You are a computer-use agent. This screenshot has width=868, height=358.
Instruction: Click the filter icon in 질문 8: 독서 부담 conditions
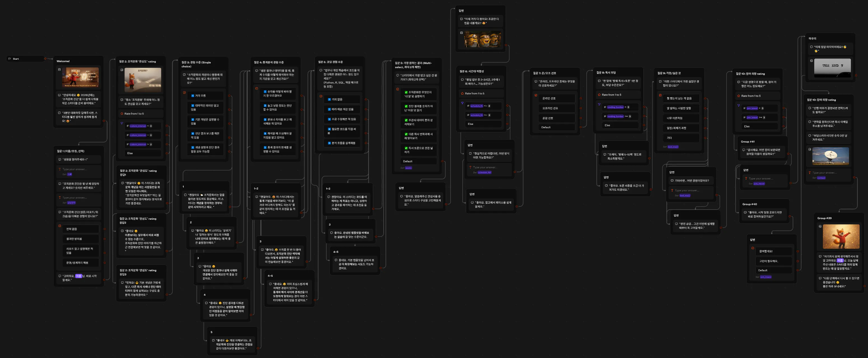pos(599,104)
